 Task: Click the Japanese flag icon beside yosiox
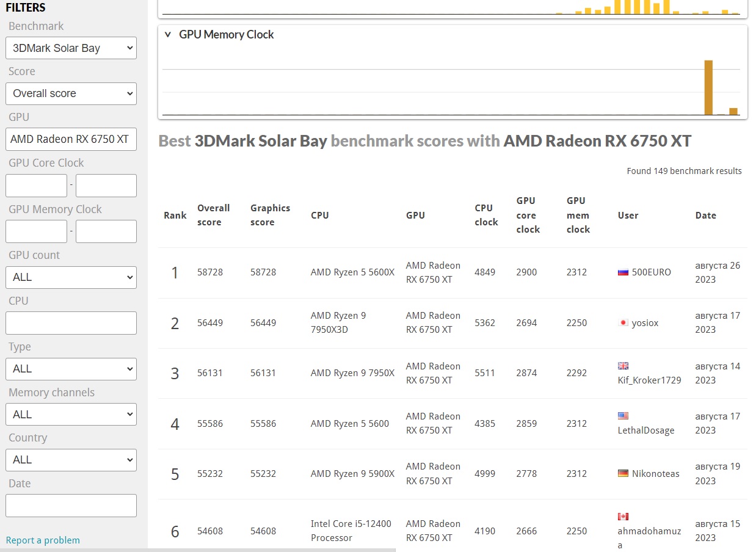623,323
